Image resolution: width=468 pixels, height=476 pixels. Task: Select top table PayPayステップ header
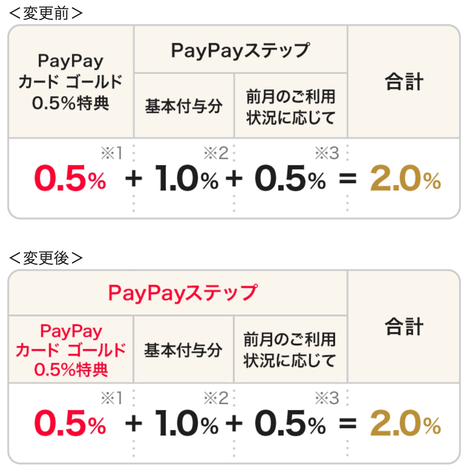click(240, 50)
